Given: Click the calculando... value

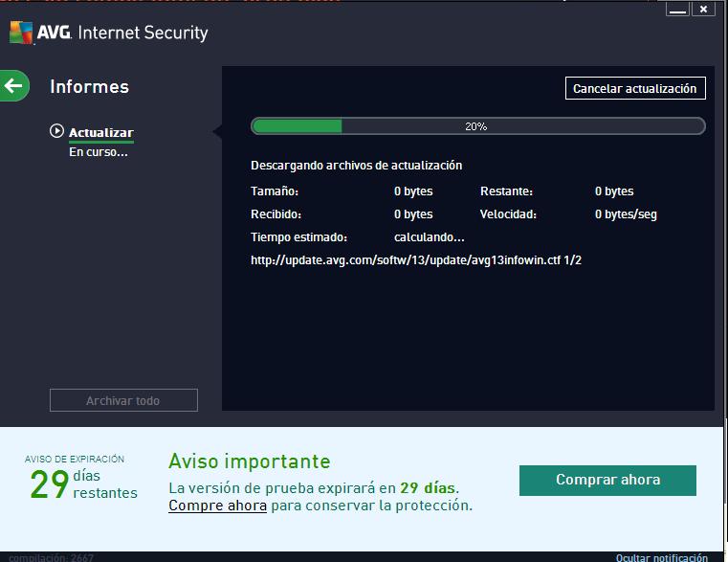Looking at the screenshot, I should (429, 237).
